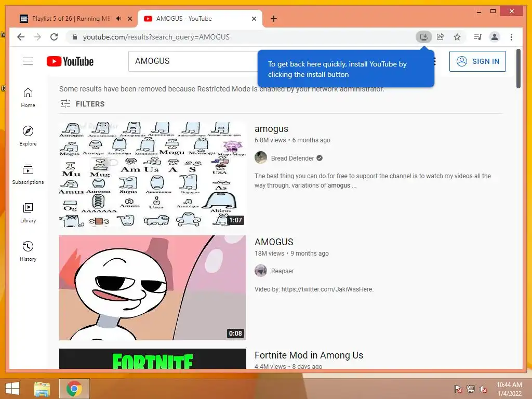532x399 pixels.
Task: Open the AMOGUS video by Reapser
Action: (274, 242)
